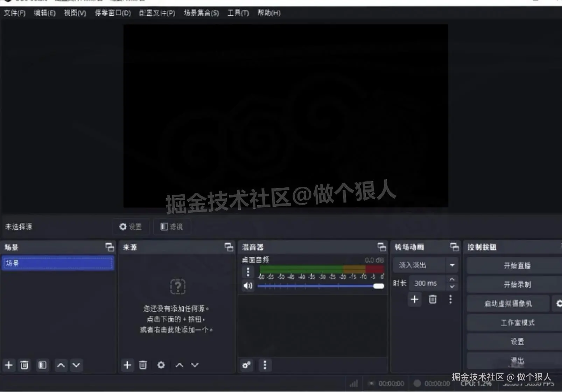This screenshot has width=562, height=392.
Task: Open the 工具 menu
Action: click(x=237, y=13)
